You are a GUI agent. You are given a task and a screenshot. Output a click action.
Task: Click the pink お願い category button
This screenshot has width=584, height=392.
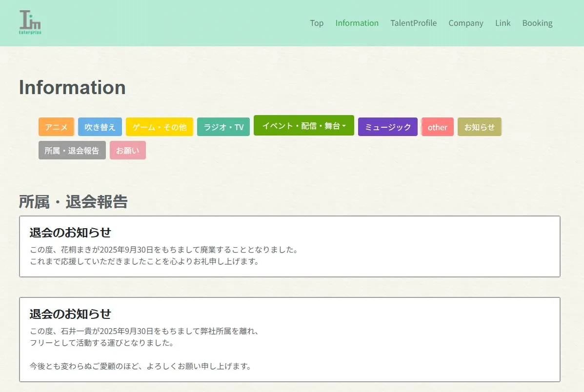(127, 150)
